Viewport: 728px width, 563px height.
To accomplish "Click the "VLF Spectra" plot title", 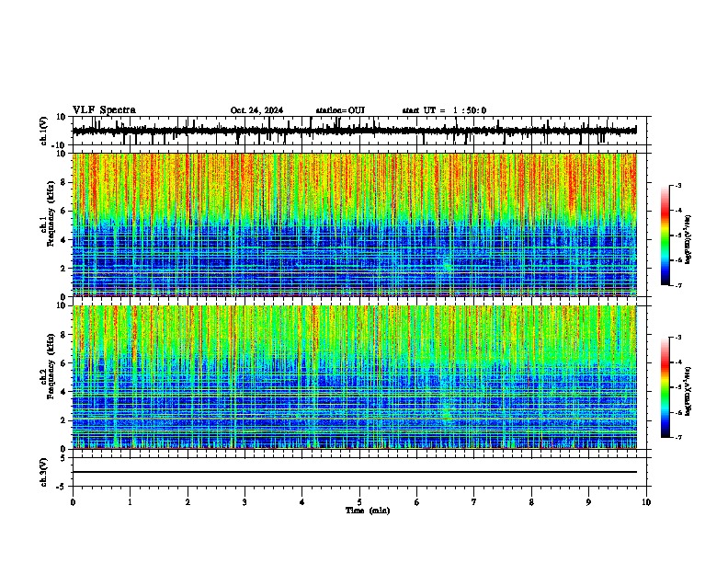I will (x=104, y=110).
